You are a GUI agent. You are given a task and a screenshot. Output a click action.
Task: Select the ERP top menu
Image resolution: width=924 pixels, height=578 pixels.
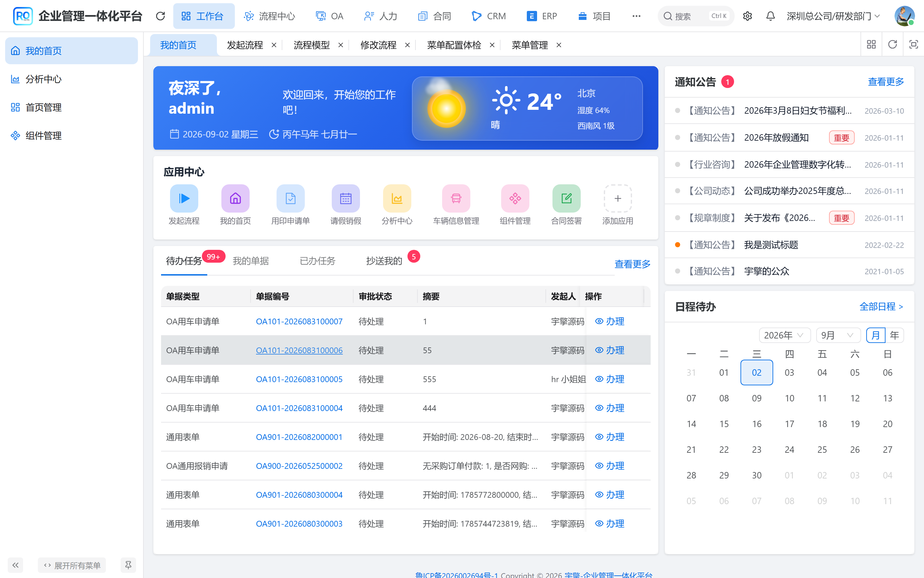click(x=542, y=16)
